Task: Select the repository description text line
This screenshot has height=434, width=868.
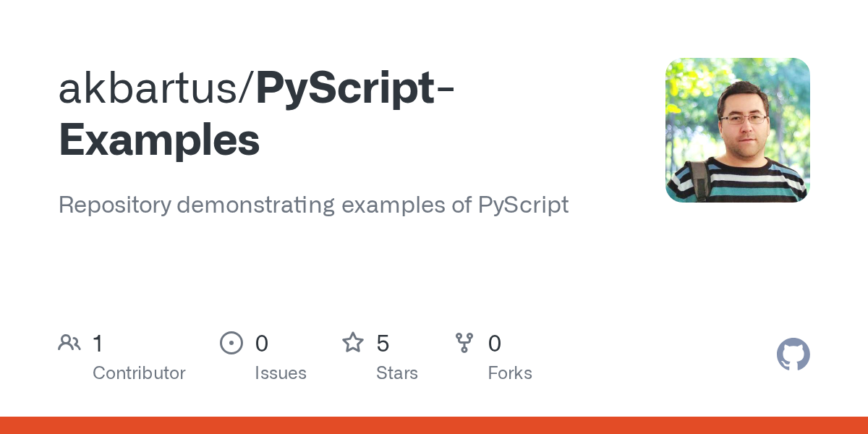Action: point(313,205)
